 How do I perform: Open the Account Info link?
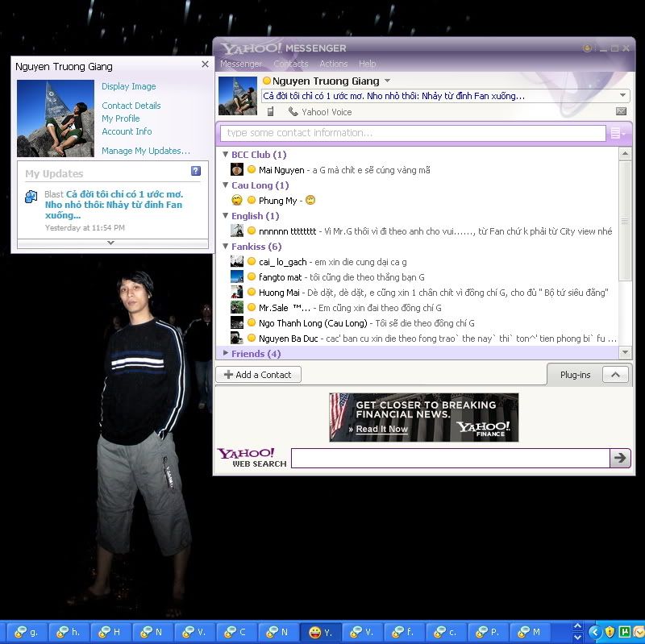(x=127, y=131)
